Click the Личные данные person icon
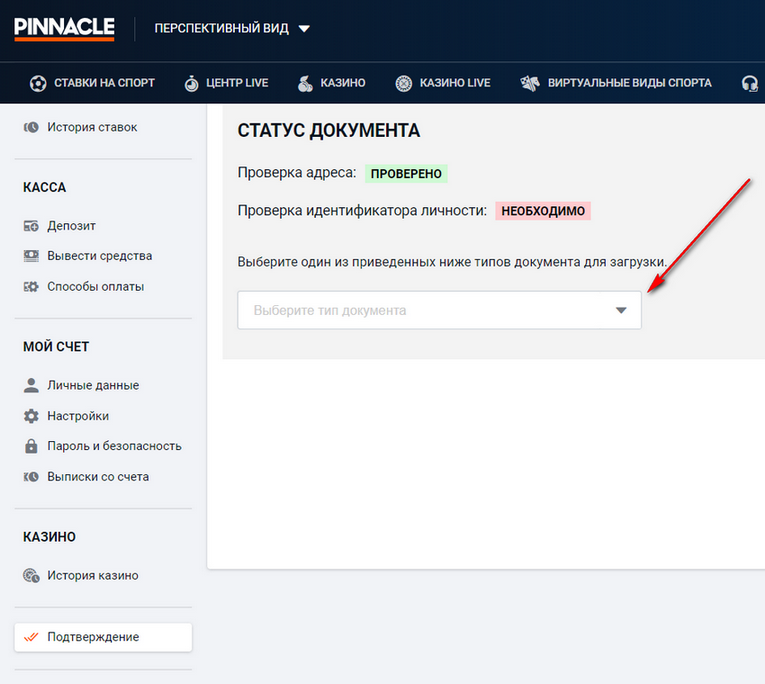This screenshot has height=684, width=765. point(31,385)
